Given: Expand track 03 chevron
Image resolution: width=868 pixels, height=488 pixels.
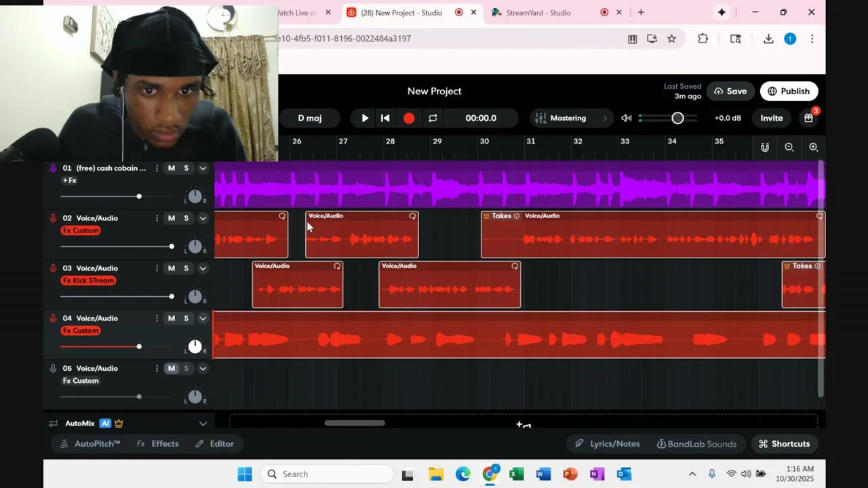Looking at the screenshot, I should pyautogui.click(x=203, y=268).
